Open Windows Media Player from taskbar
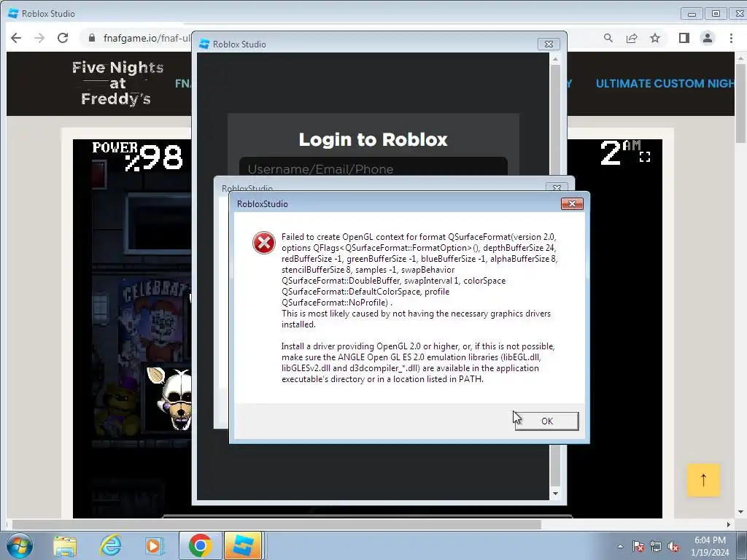Viewport: 747px width, 560px height. click(153, 545)
